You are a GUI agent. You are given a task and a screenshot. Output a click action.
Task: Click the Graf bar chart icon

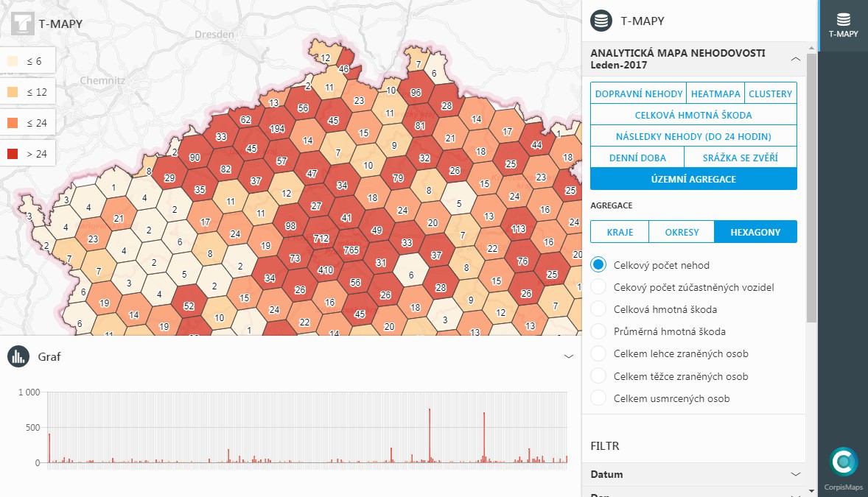18,356
